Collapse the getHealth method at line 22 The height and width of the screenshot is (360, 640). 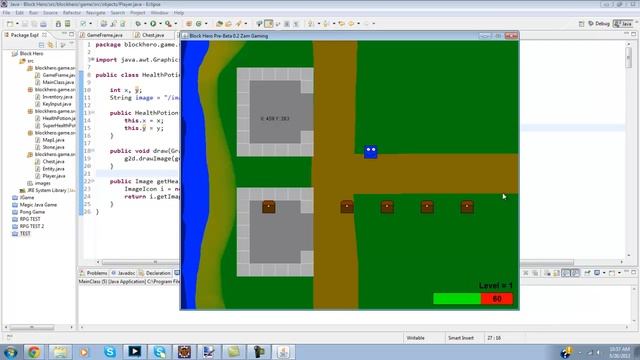(x=93, y=181)
